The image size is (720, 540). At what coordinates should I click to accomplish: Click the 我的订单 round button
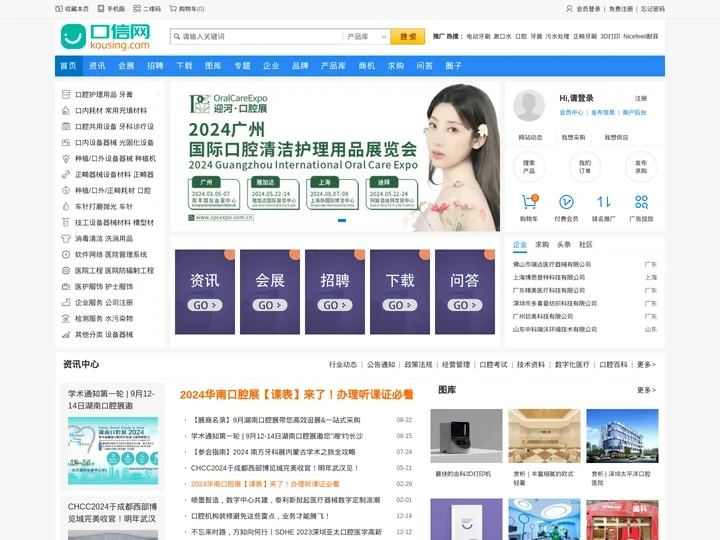click(585, 167)
